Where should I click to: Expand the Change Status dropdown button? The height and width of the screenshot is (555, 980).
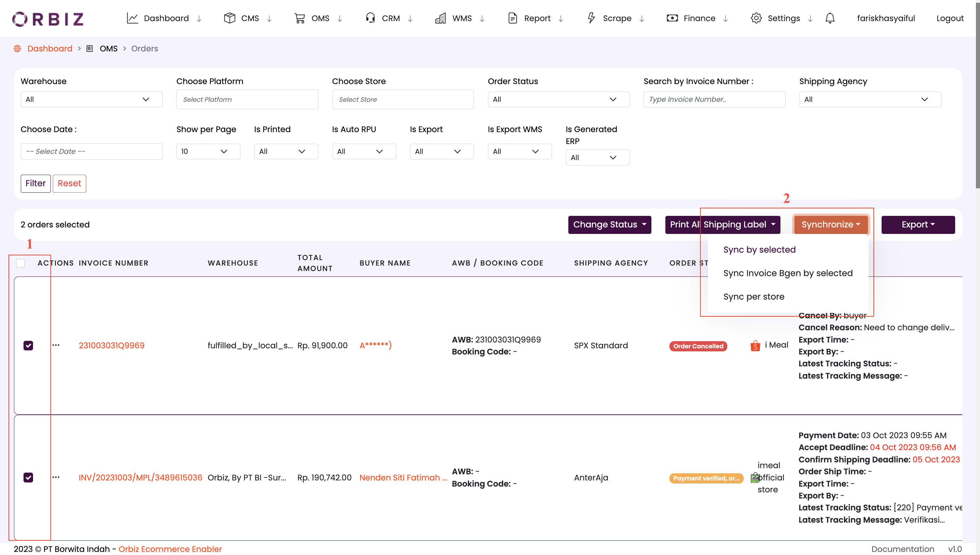610,224
